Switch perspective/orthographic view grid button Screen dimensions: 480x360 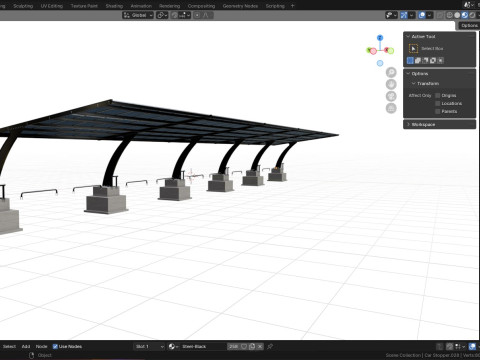click(x=391, y=108)
